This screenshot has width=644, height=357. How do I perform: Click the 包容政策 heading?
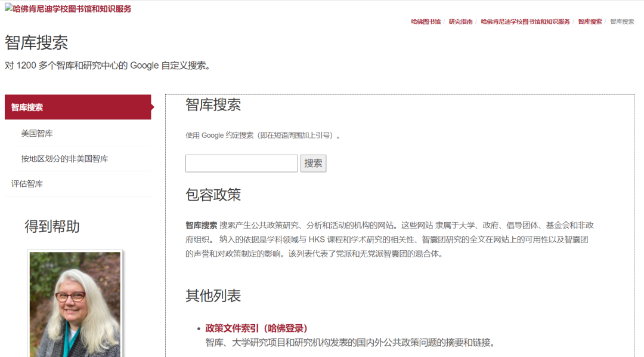point(213,195)
